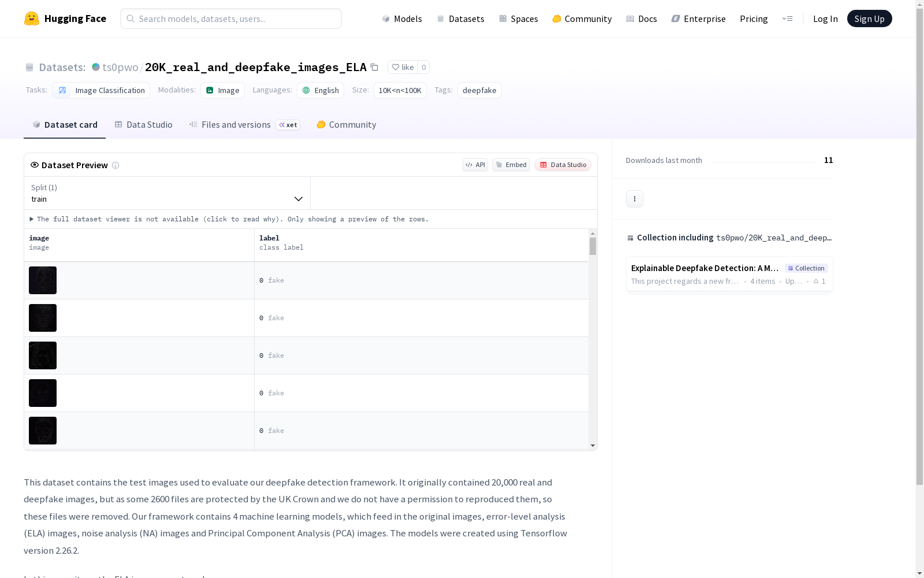Open the dataset Community tab

pyautogui.click(x=346, y=125)
